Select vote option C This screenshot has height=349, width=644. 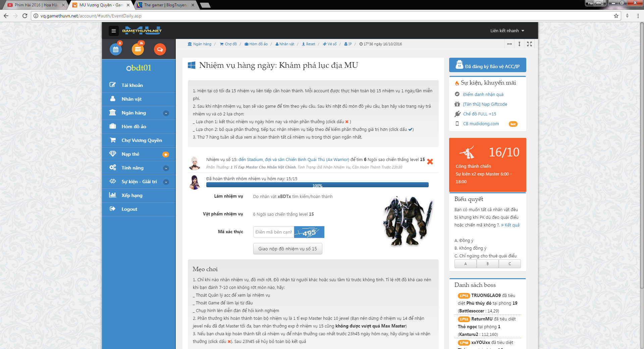[509, 264]
